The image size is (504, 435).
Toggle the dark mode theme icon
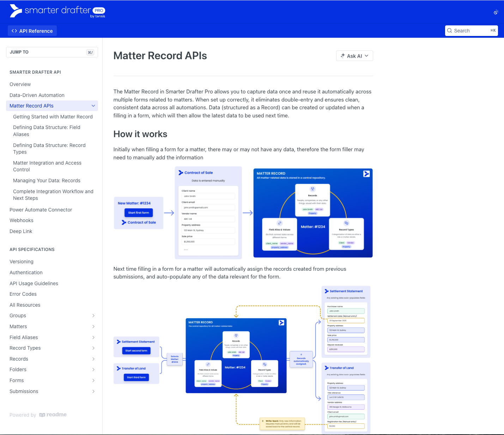[496, 12]
